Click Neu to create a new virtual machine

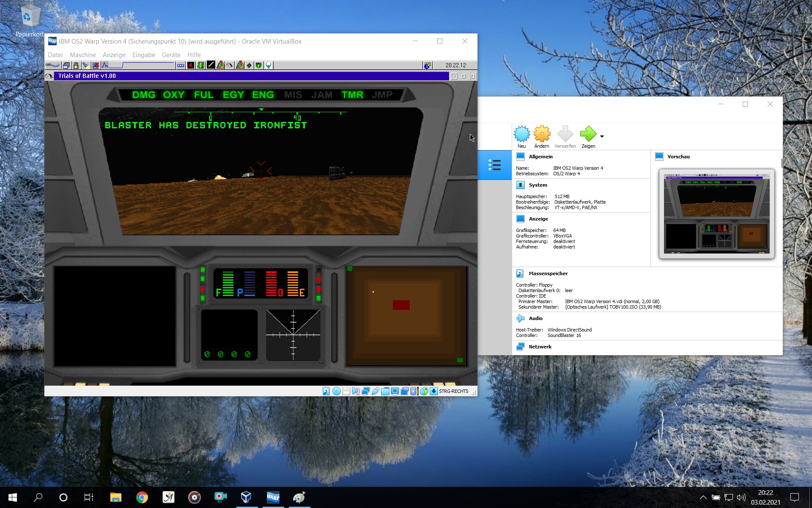click(522, 137)
